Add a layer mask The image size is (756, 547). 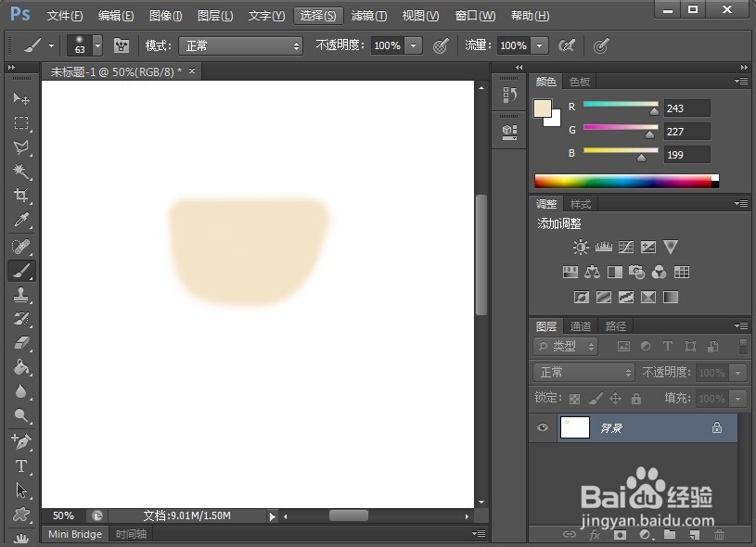click(620, 534)
